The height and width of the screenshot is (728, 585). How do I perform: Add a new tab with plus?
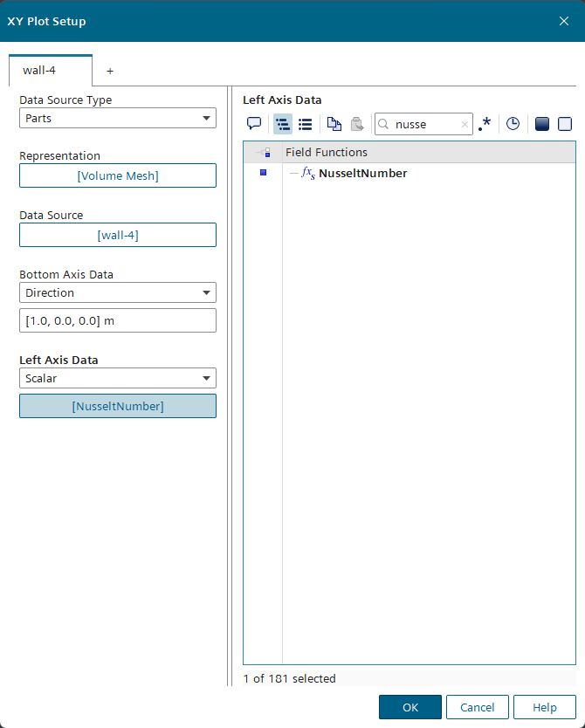(x=110, y=71)
